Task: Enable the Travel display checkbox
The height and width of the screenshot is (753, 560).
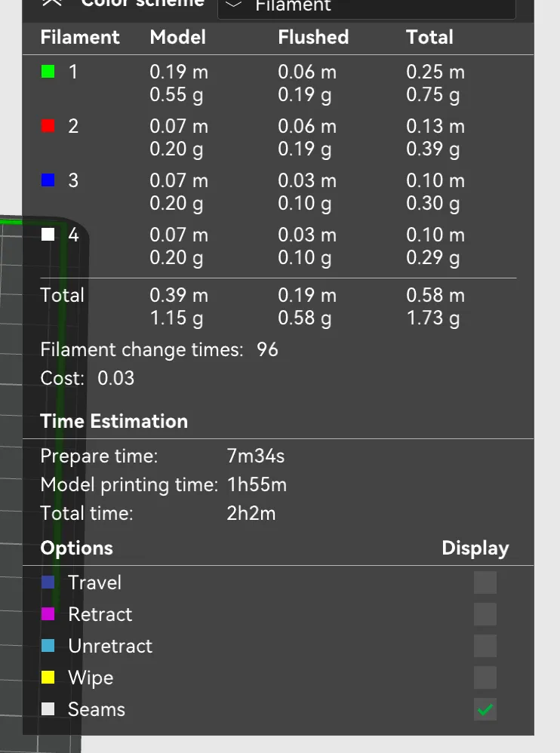Action: 485,582
